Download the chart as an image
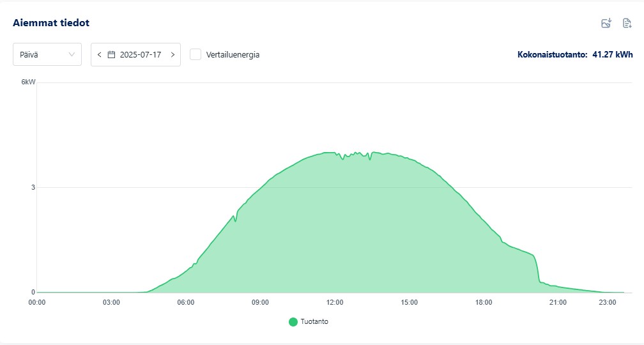The height and width of the screenshot is (345, 644). pos(606,24)
